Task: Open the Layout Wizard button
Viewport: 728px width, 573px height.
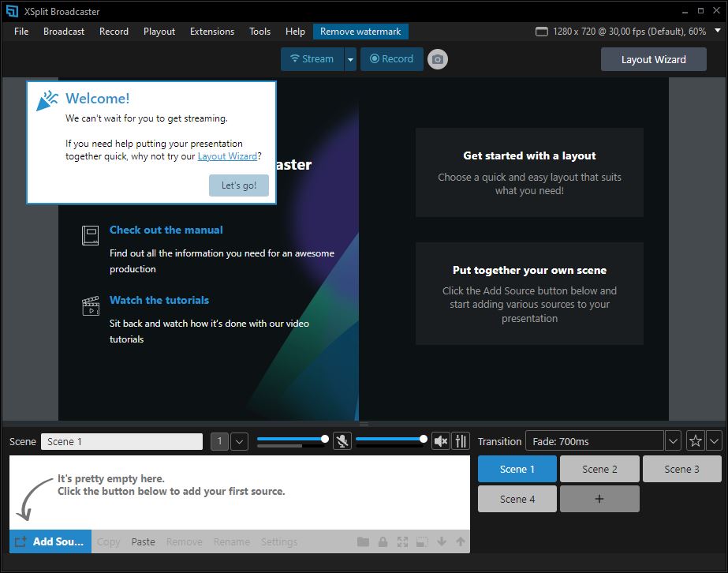Action: 653,59
